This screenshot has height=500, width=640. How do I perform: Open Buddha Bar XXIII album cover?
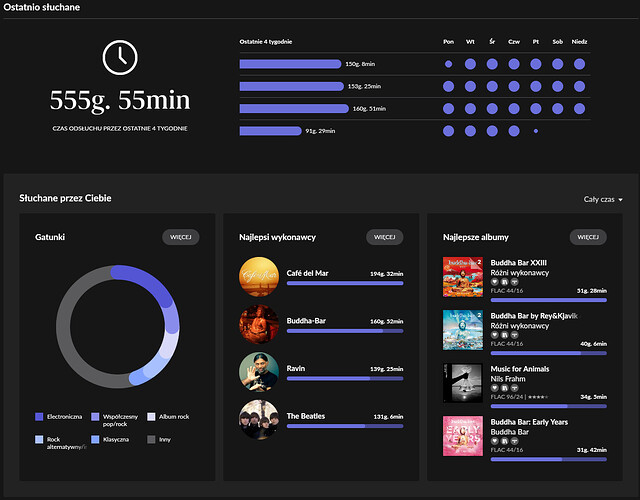pos(463,277)
